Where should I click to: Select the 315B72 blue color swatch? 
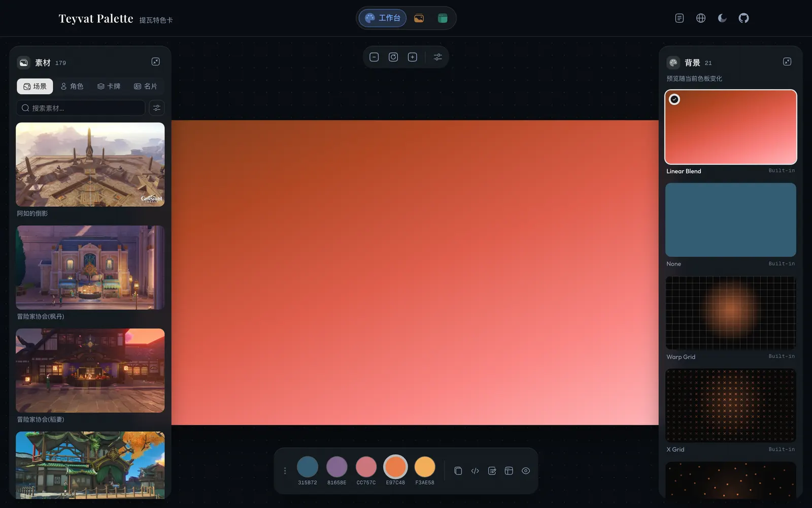click(x=308, y=466)
